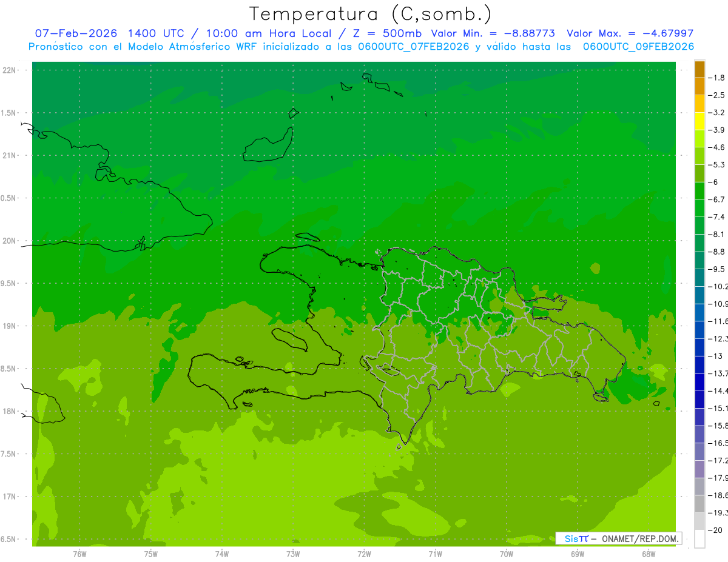Click the '73W' longitude label
Image resolution: width=728 pixels, height=562 pixels.
click(x=293, y=554)
